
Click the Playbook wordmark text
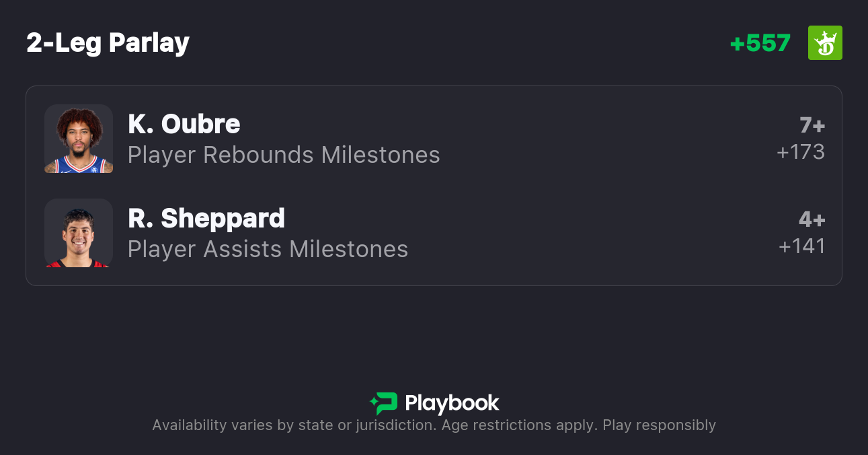coord(452,403)
